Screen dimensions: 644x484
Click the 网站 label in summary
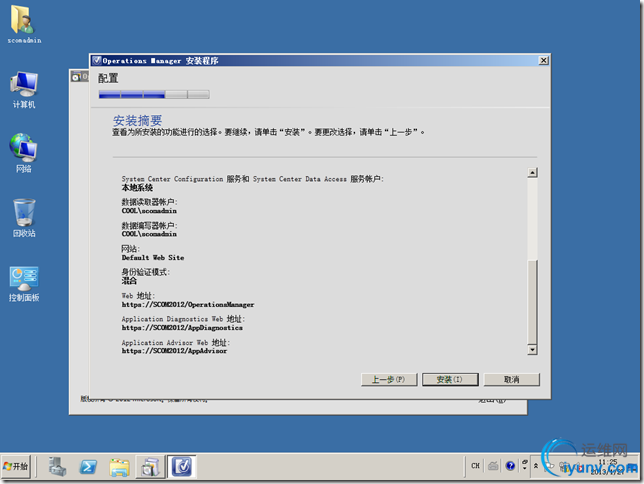[x=131, y=249]
